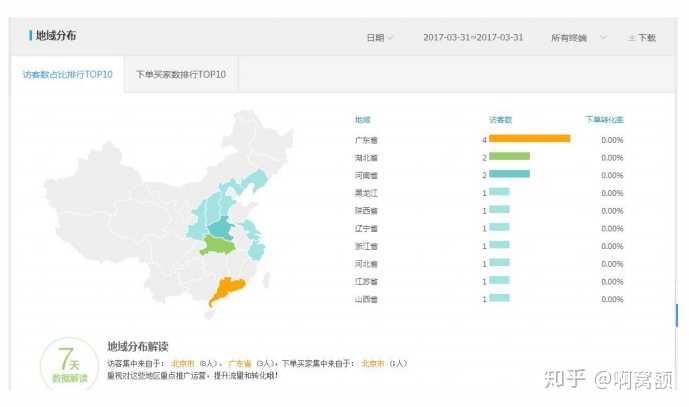Click the teal 河南省 visitor bar

tap(509, 174)
